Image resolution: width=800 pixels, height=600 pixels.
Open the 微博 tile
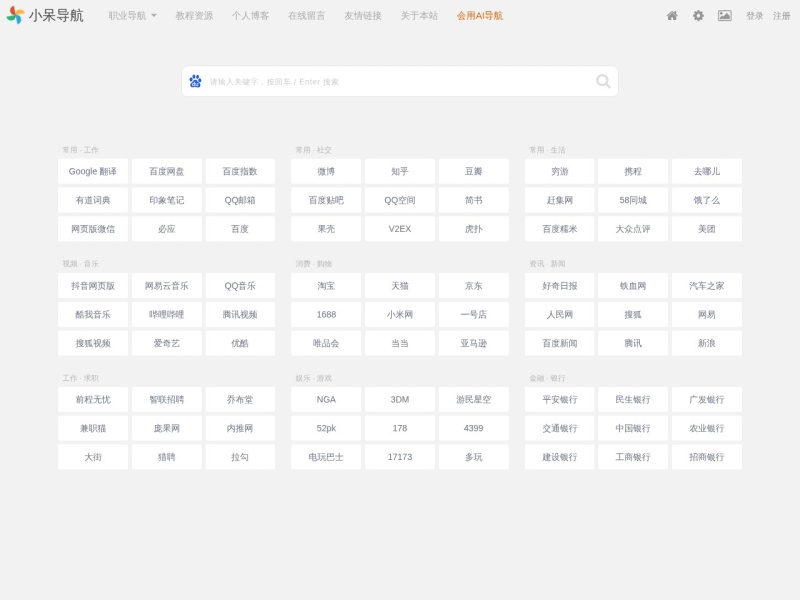(x=326, y=171)
